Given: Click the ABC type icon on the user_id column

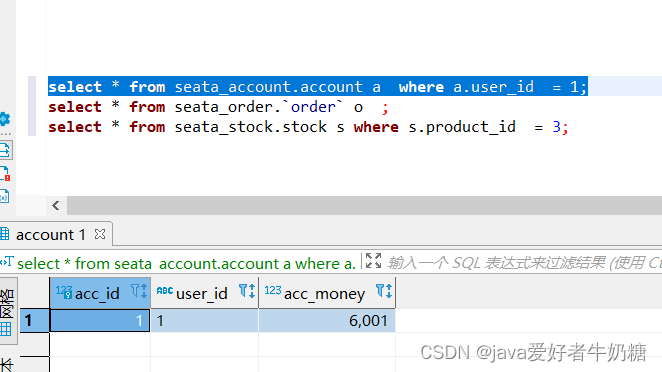Looking at the screenshot, I should (x=165, y=291).
